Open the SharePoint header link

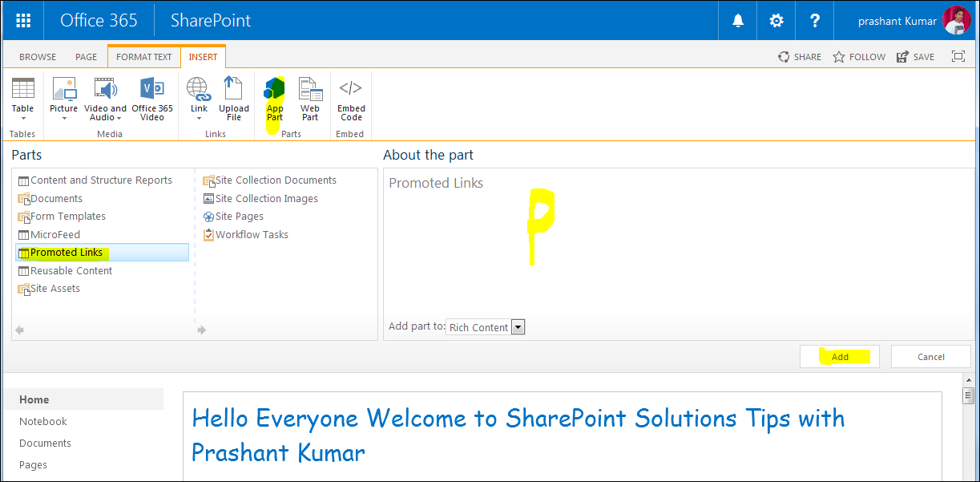[211, 21]
